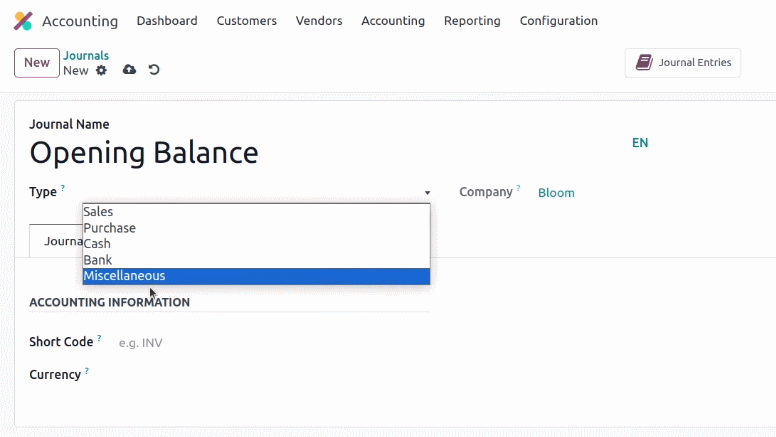The image size is (776, 437).
Task: Click the Journal Entries book icon
Action: click(644, 62)
